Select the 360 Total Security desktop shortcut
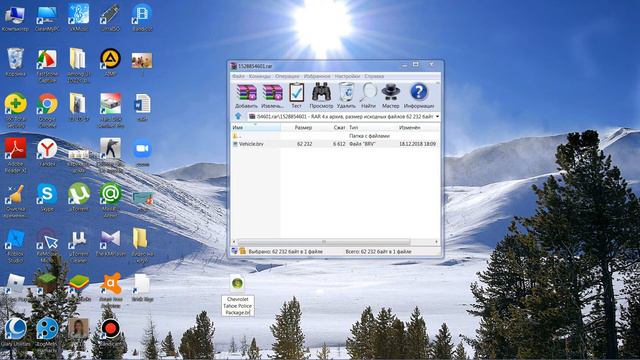The width and height of the screenshot is (640, 360). (16, 110)
